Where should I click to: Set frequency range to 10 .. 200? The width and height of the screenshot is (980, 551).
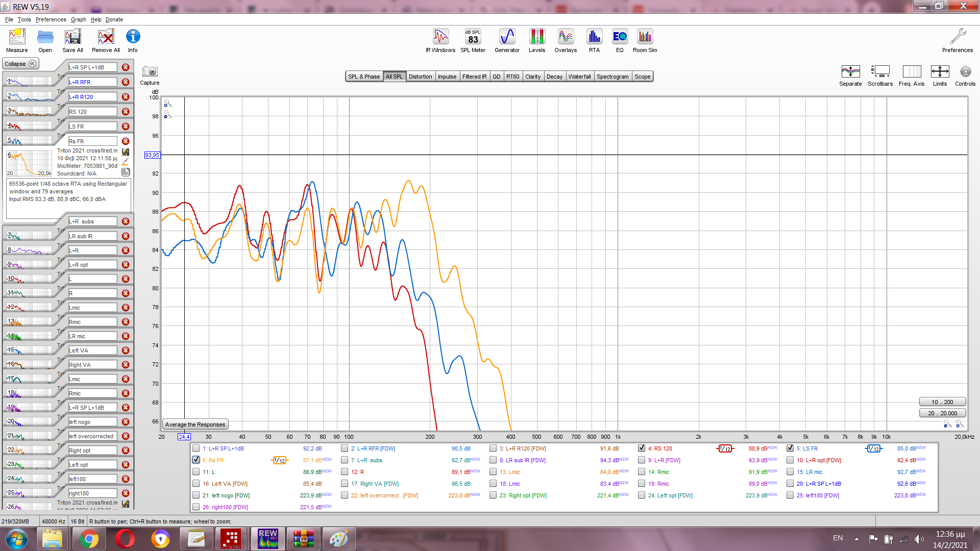(x=942, y=402)
